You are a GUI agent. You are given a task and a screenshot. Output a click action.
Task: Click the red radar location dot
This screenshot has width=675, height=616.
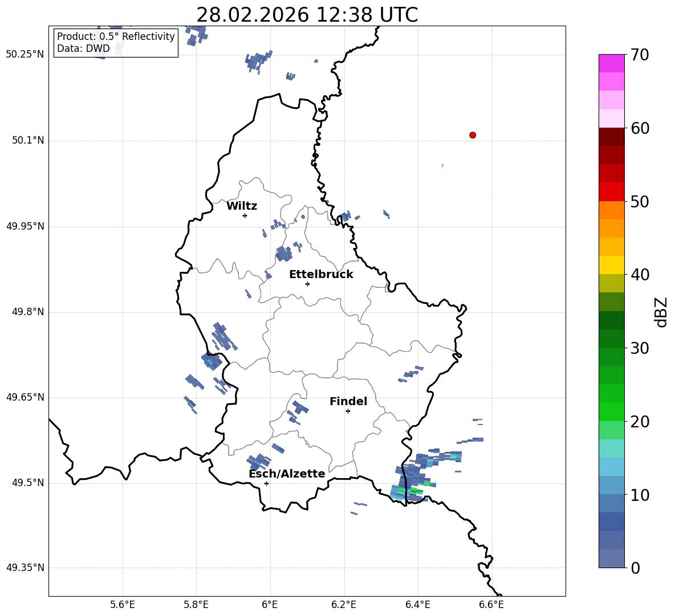[473, 135]
